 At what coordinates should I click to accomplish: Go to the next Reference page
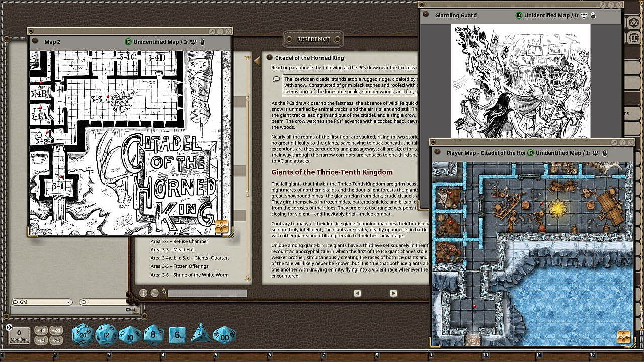(393, 293)
